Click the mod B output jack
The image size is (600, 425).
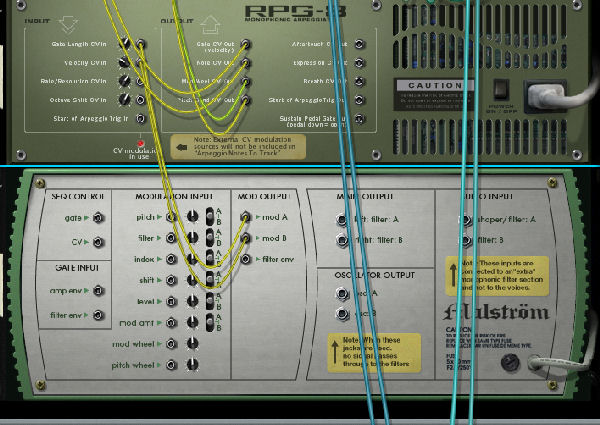point(245,238)
